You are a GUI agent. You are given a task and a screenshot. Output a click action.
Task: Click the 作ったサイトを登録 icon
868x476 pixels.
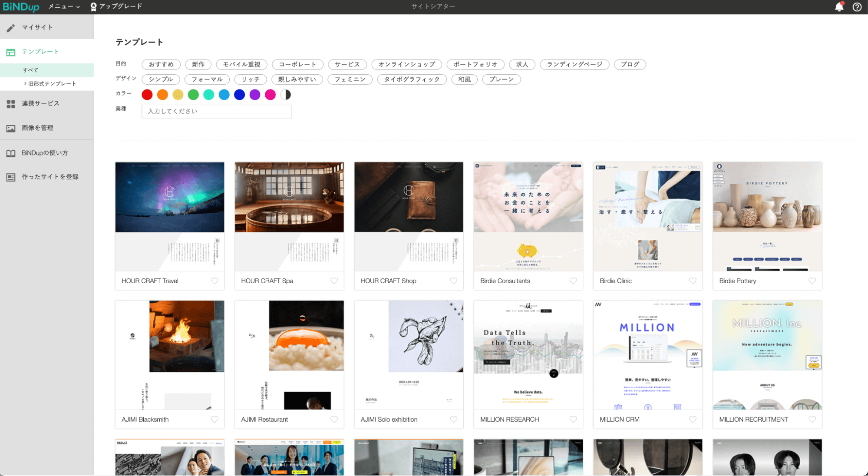pos(11,177)
